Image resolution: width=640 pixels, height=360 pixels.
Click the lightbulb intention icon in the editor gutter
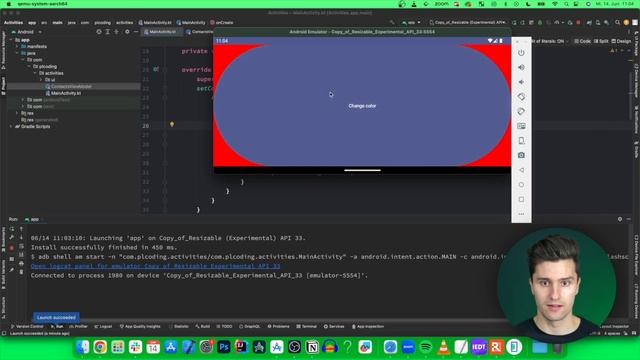tap(172, 124)
